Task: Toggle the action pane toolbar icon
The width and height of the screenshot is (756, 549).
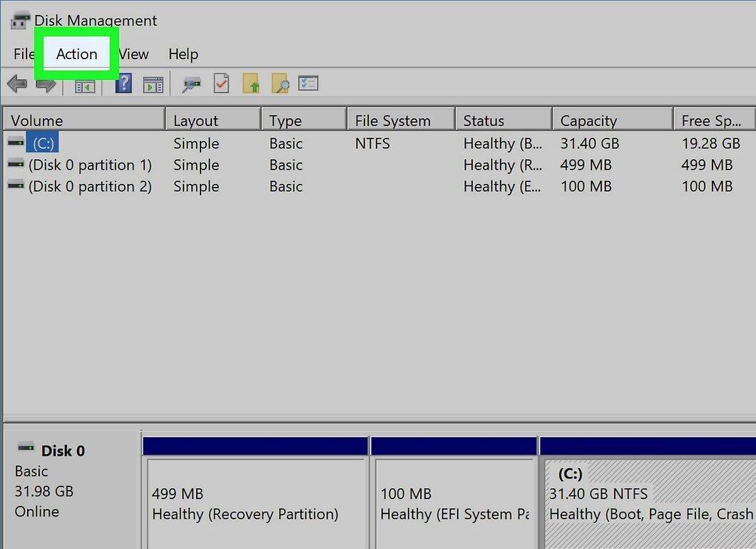Action: point(153,85)
